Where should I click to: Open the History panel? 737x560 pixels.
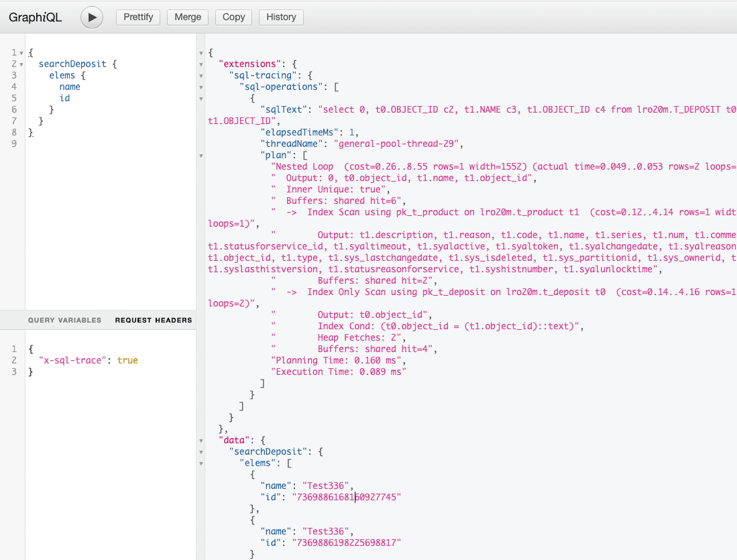(281, 17)
